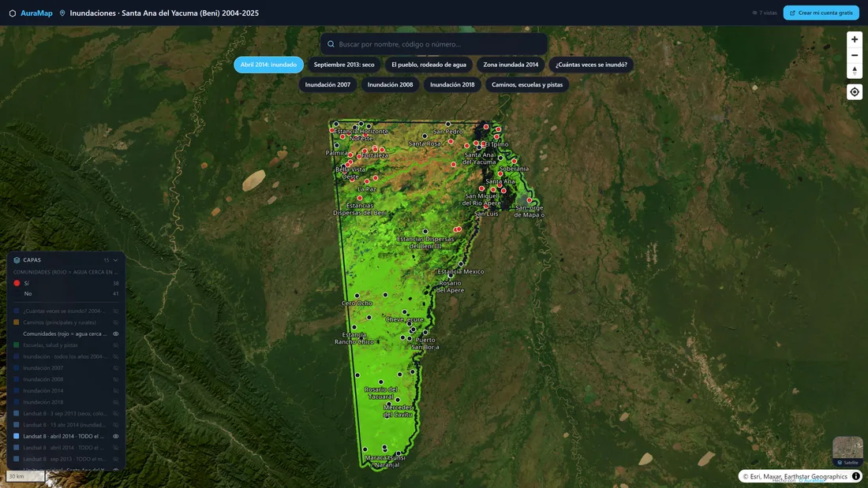Select the Caminos (principales y rurales) layer name
868x488 pixels.
pyautogui.click(x=60, y=322)
